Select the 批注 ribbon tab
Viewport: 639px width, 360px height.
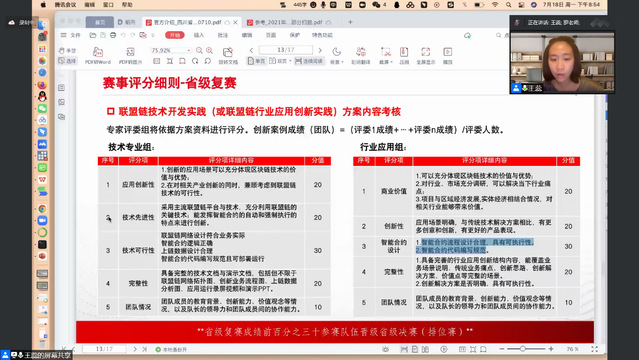[223, 35]
